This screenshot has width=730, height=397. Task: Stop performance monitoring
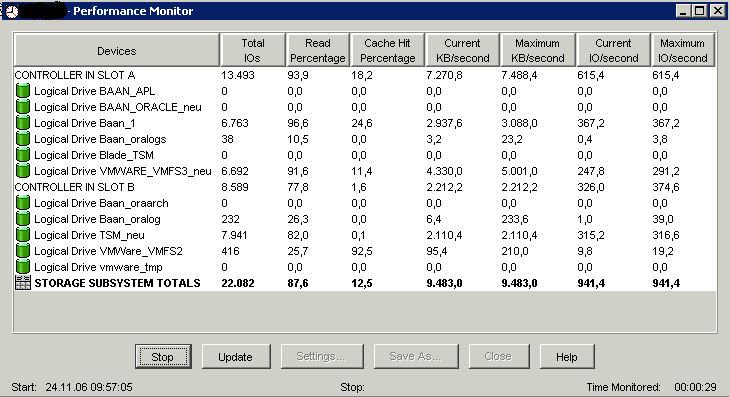click(x=163, y=357)
